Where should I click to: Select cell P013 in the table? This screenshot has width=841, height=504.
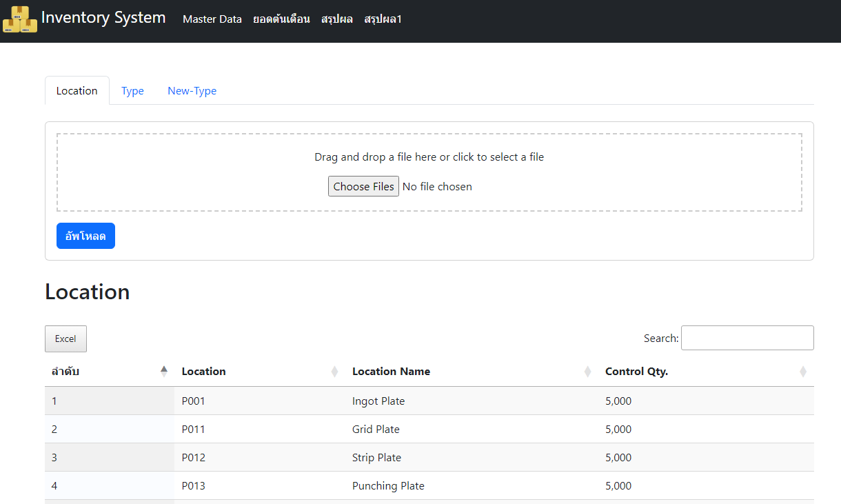(x=194, y=486)
